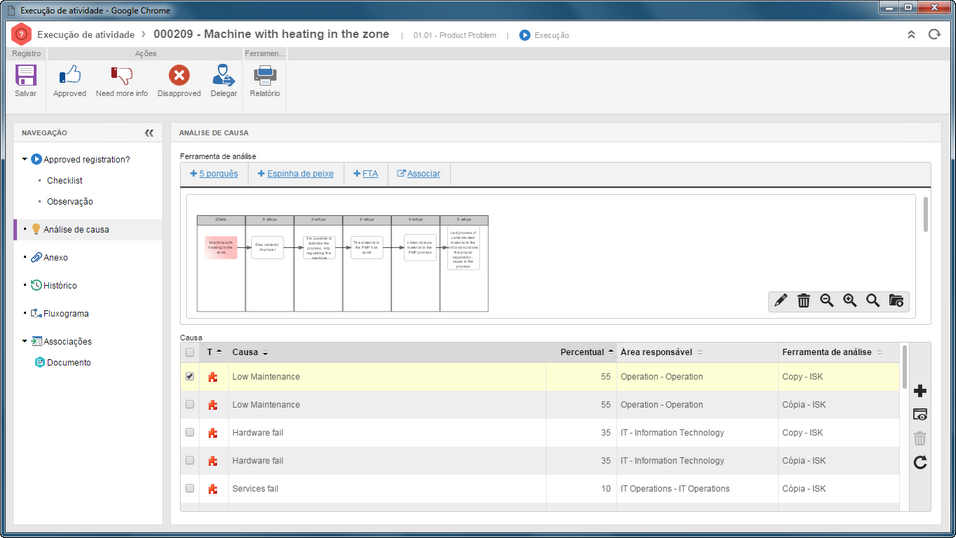Open the Checklist navigation item
The height and width of the screenshot is (538, 956).
tap(65, 181)
